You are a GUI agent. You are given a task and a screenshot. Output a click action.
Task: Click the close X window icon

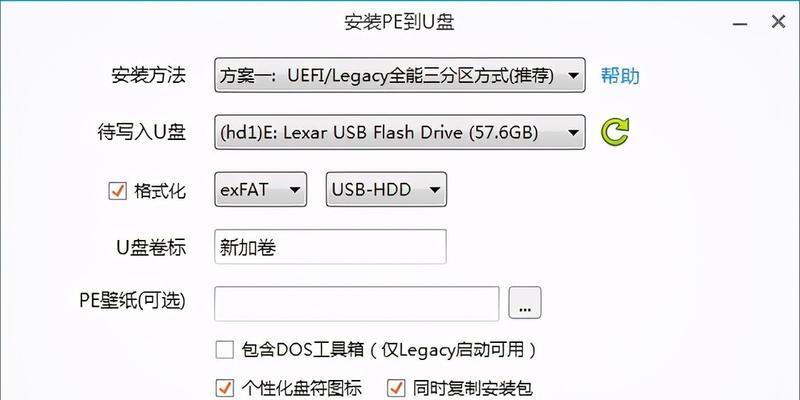778,22
